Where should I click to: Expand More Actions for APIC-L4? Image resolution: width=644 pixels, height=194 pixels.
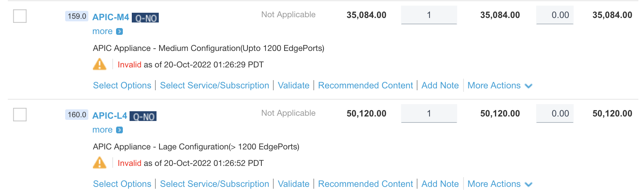click(x=499, y=184)
